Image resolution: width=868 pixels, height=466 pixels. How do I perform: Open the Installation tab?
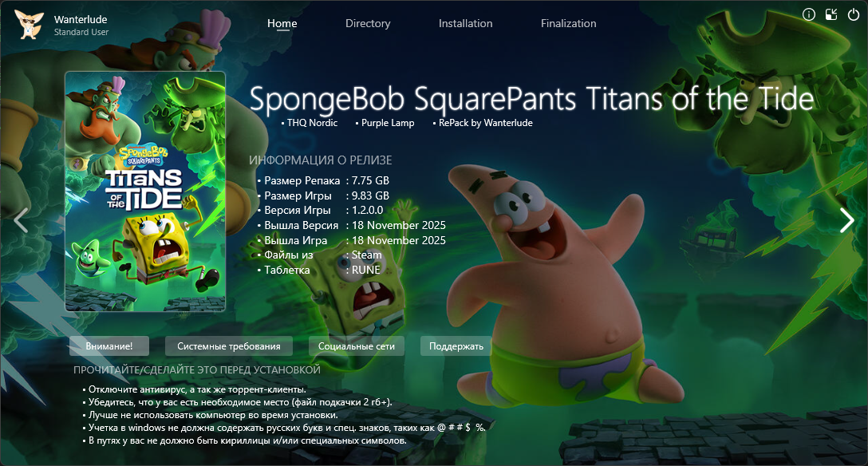pyautogui.click(x=466, y=23)
